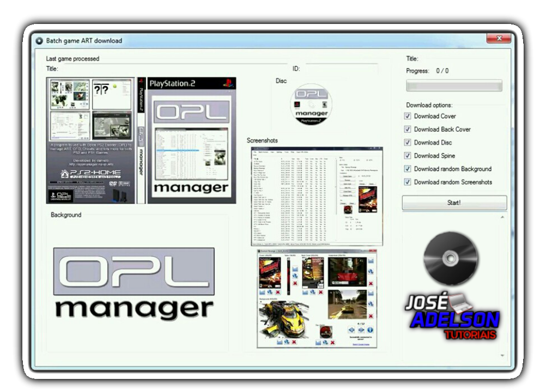This screenshot has height=392, width=546.
Task: Select the back cover artwork preview
Action: [x=90, y=139]
